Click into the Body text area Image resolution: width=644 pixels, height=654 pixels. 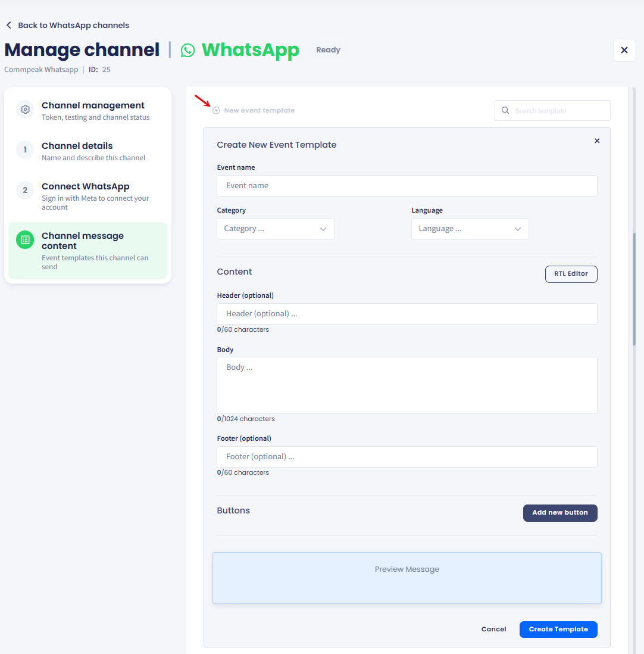[407, 385]
